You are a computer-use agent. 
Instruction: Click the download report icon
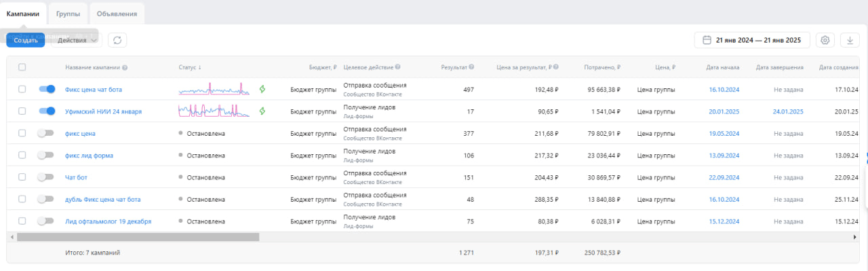click(x=850, y=40)
